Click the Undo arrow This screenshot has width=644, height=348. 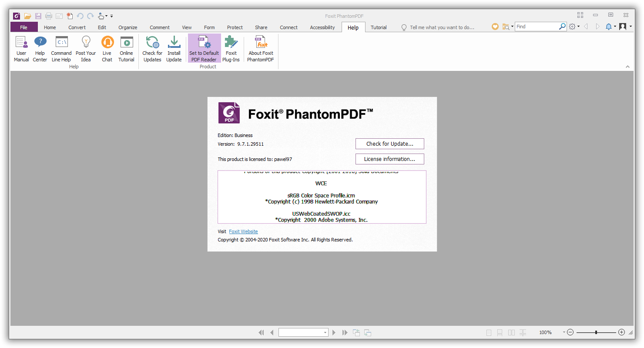[x=80, y=16]
